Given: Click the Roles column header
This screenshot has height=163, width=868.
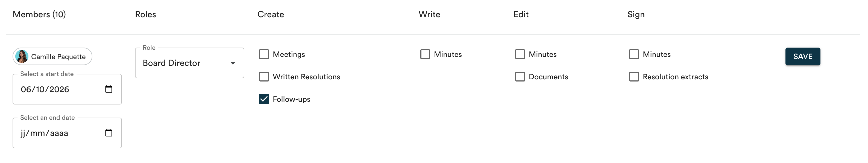Looking at the screenshot, I should [x=146, y=14].
